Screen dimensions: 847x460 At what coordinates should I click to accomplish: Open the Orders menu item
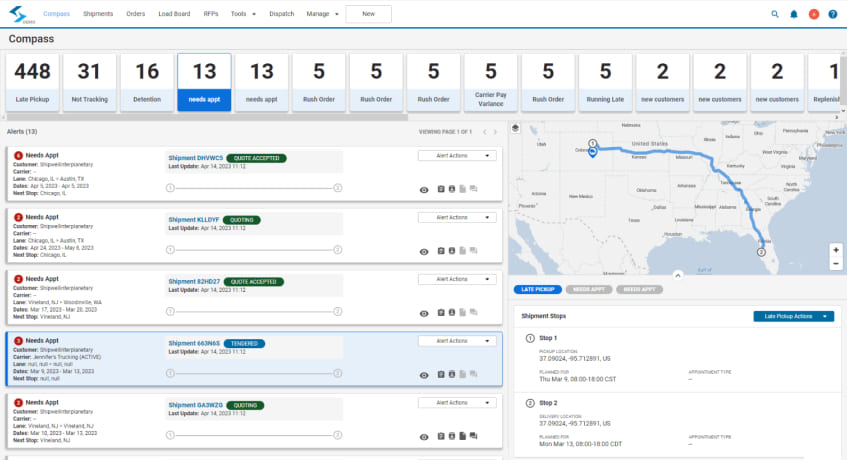[x=136, y=14]
